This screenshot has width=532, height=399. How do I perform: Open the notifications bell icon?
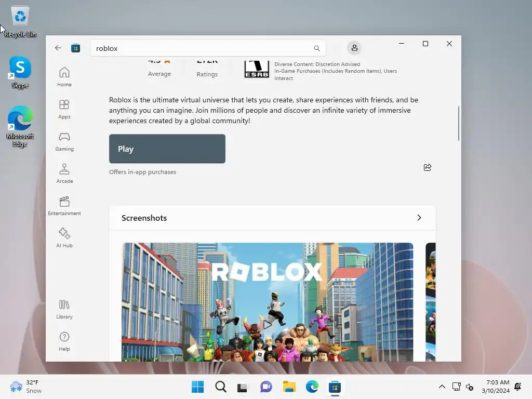click(x=518, y=387)
